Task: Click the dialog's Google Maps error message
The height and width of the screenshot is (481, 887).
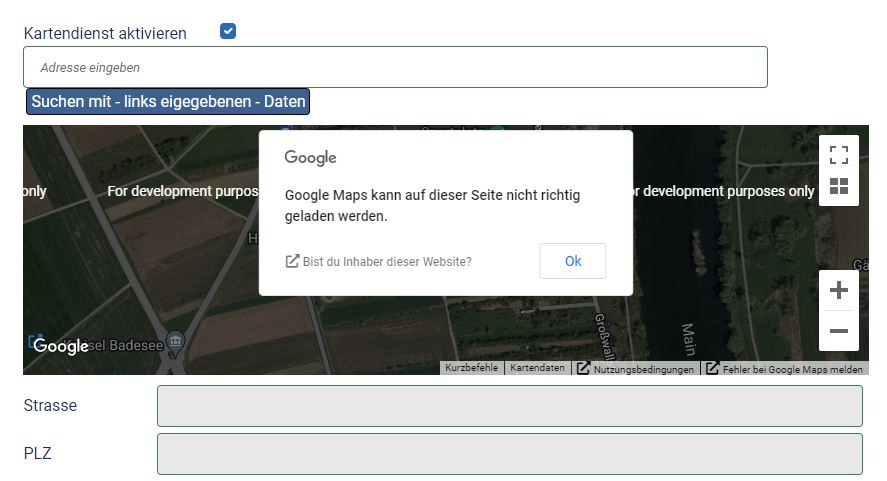Action: [x=432, y=205]
